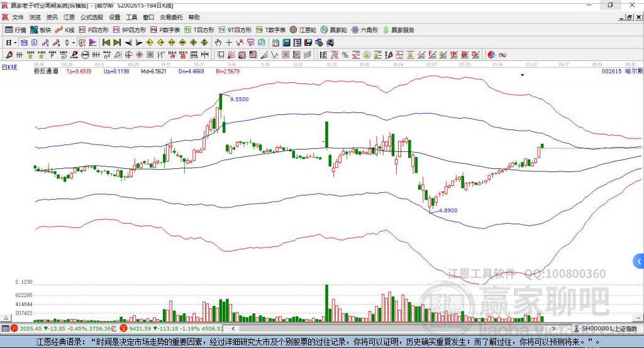Screen dimensions: 644x348
Task: Expand the candlestick style dropdown arrow
Action: (74, 43)
